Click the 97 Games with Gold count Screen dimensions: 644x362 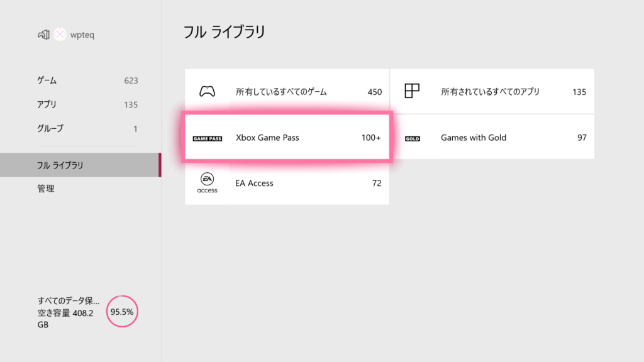coord(582,138)
